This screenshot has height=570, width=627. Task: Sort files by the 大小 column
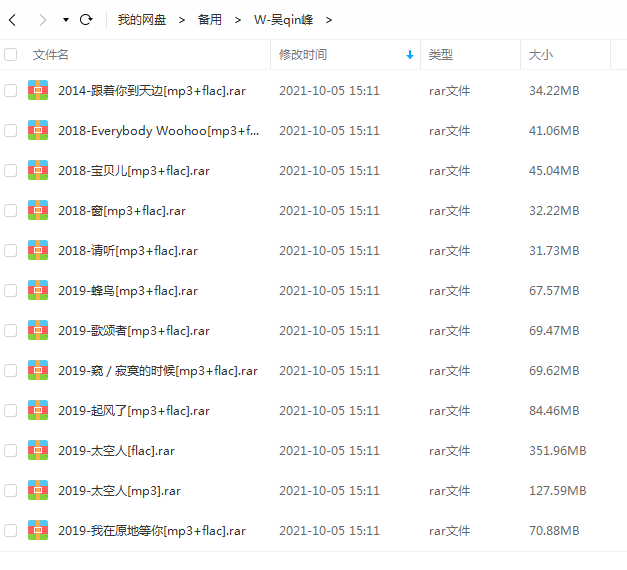coord(541,55)
